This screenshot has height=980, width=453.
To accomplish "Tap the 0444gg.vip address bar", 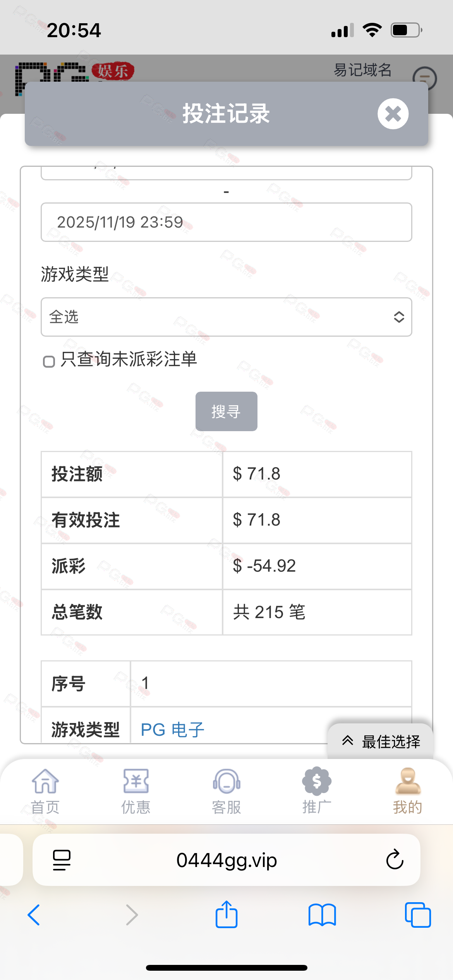I will (226, 860).
